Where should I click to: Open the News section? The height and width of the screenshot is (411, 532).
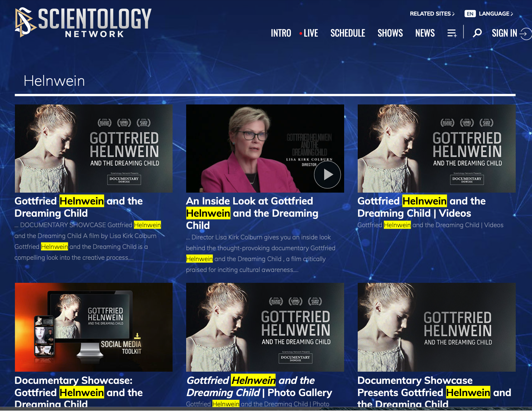click(425, 33)
